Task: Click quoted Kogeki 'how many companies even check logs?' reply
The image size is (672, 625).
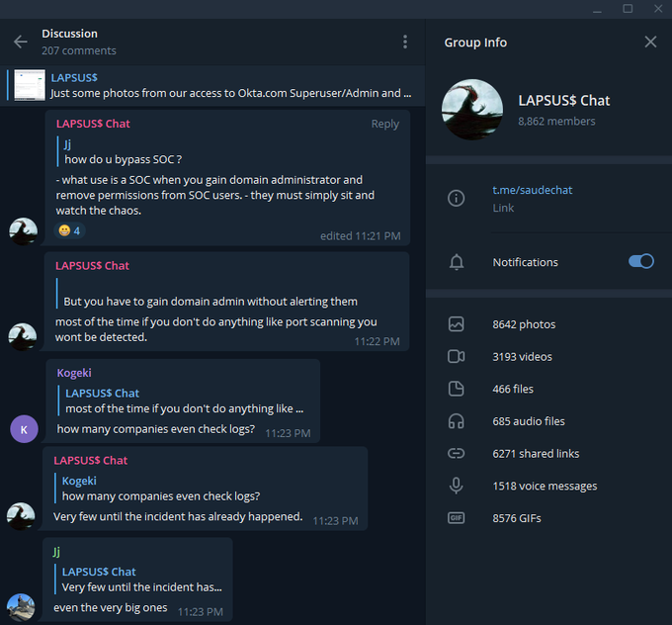Action: pyautogui.click(x=158, y=489)
